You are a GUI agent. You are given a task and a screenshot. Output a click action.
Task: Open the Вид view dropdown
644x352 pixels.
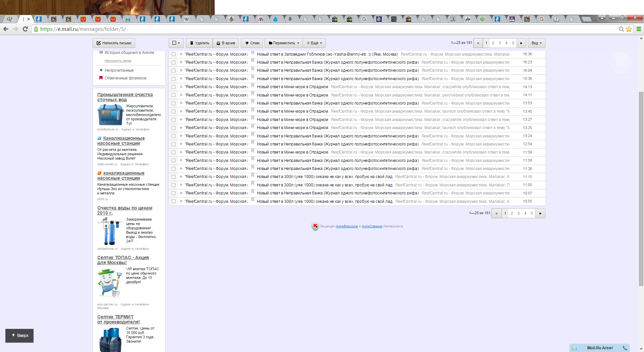[x=537, y=43]
